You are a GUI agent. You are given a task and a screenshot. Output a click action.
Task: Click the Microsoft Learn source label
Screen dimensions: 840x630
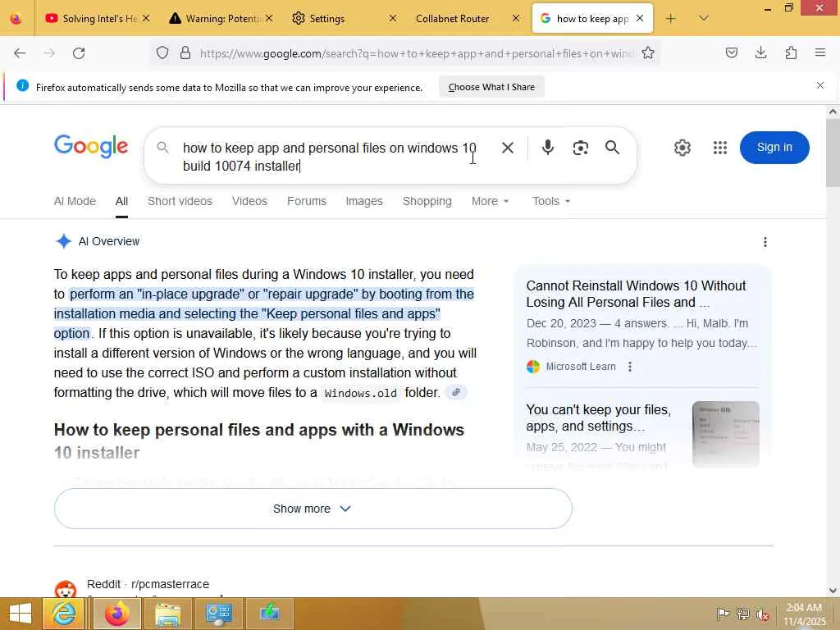pyautogui.click(x=581, y=367)
